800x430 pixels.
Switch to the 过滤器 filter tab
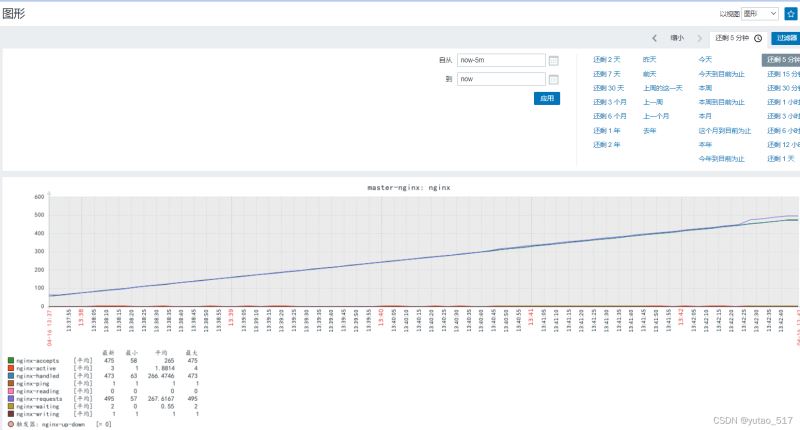tap(785, 38)
